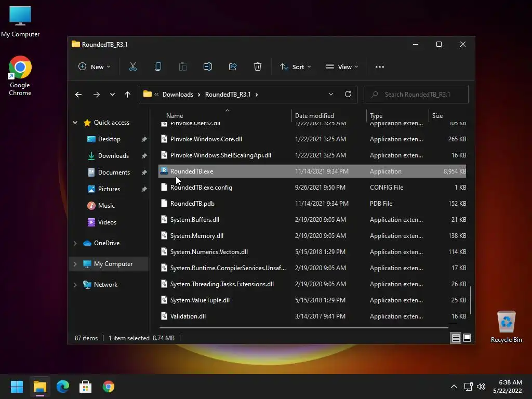Click the search RoundedTB_R3.1 box
532x399 pixels.
coord(416,95)
